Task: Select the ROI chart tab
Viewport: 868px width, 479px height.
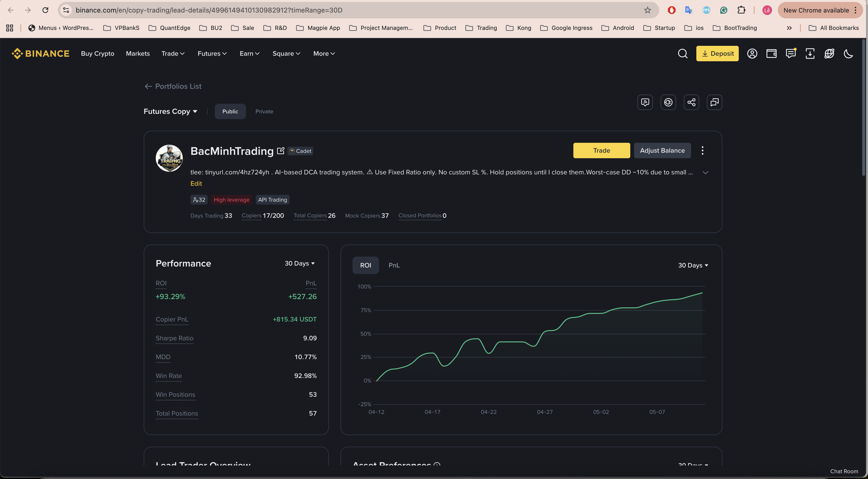Action: [366, 265]
